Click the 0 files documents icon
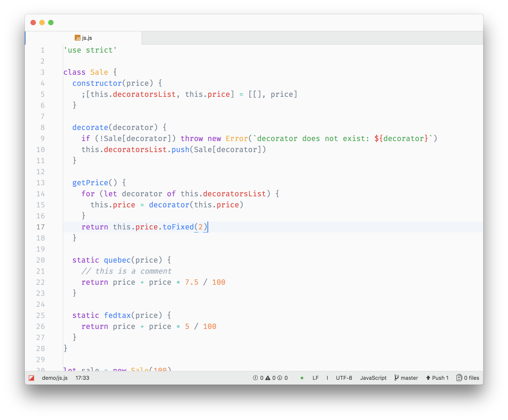 coord(459,378)
